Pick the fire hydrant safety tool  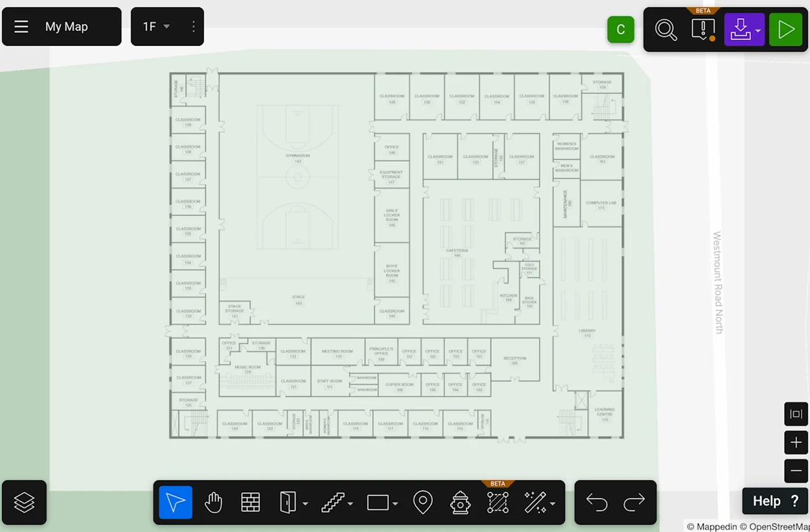pos(460,503)
